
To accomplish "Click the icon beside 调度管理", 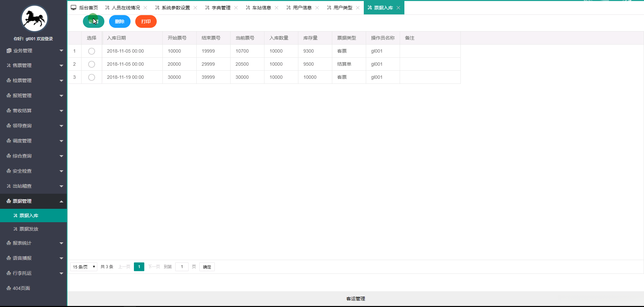I will click(9, 141).
